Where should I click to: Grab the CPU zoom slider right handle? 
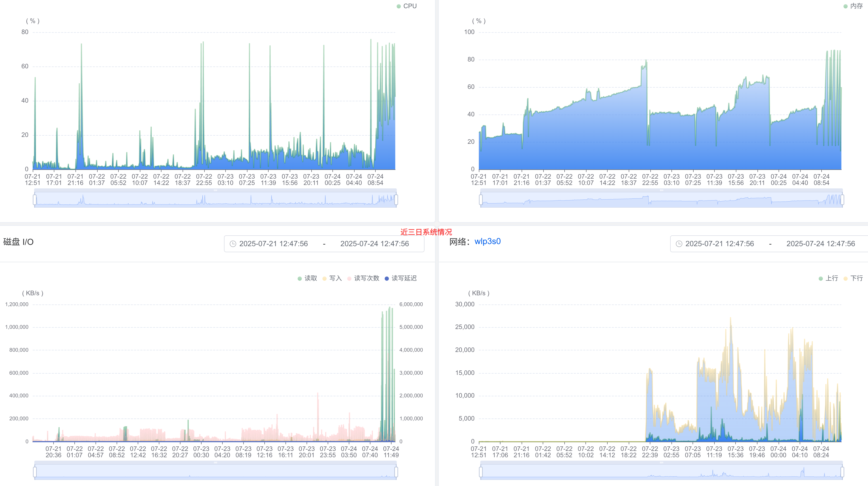396,199
